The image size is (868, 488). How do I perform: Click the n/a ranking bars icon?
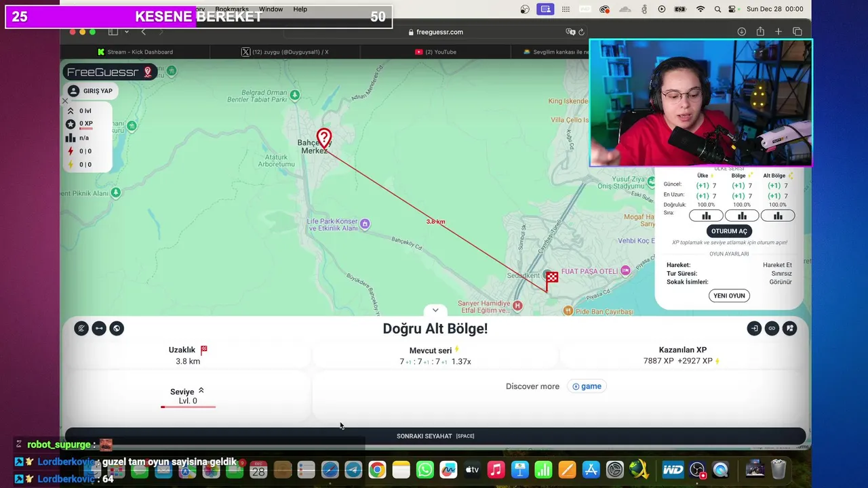click(x=71, y=138)
